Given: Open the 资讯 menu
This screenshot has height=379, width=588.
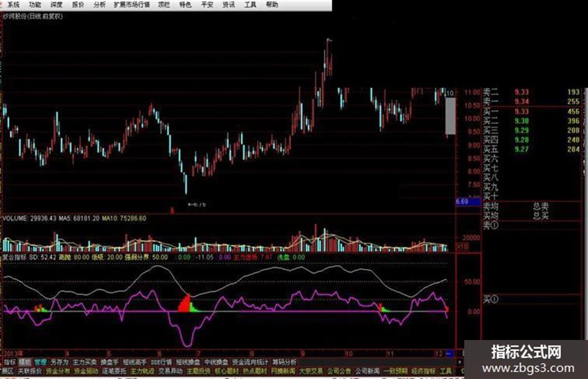Looking at the screenshot, I should coord(228,5).
